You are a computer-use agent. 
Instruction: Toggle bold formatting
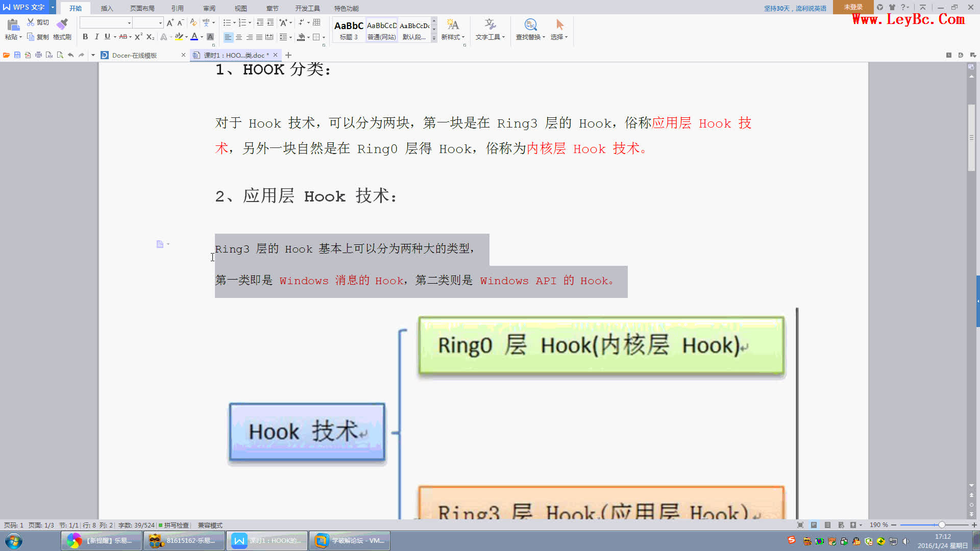85,37
